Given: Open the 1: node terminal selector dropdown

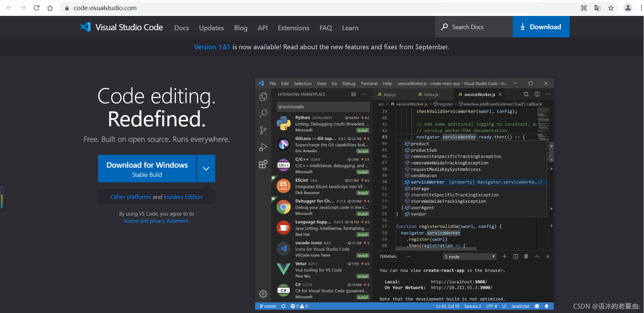Looking at the screenshot, I should [469, 257].
